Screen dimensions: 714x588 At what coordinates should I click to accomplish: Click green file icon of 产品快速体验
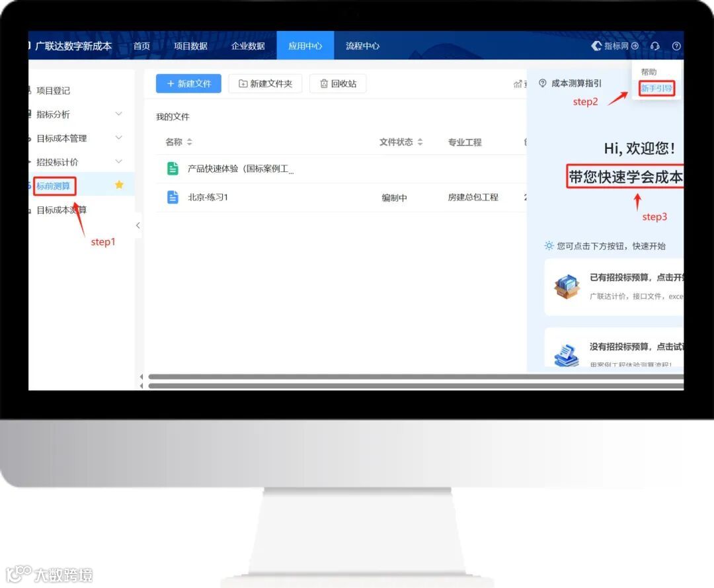click(x=173, y=169)
